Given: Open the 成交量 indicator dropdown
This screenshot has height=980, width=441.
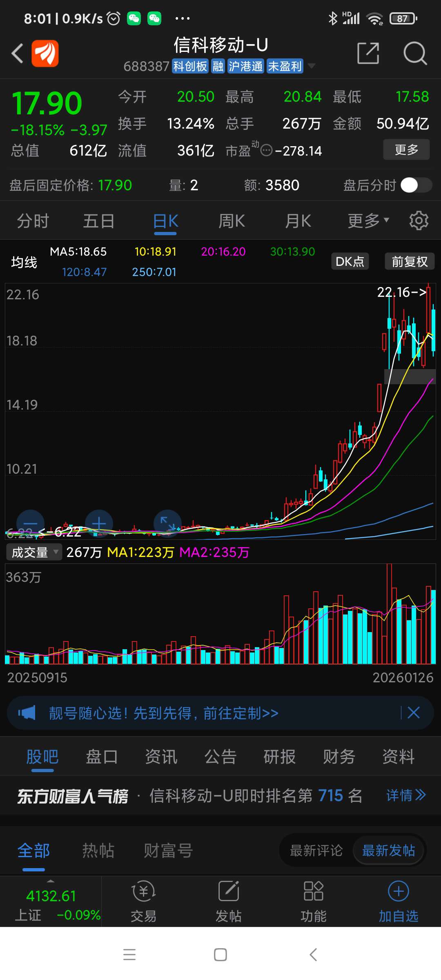Looking at the screenshot, I should pyautogui.click(x=34, y=552).
